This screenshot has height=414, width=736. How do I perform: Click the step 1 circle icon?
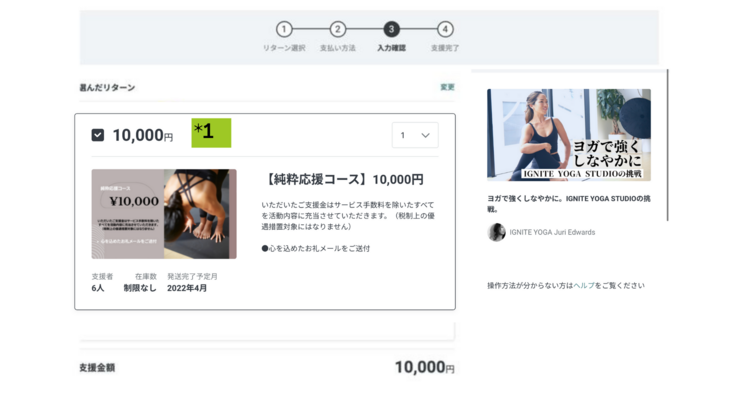(x=284, y=30)
